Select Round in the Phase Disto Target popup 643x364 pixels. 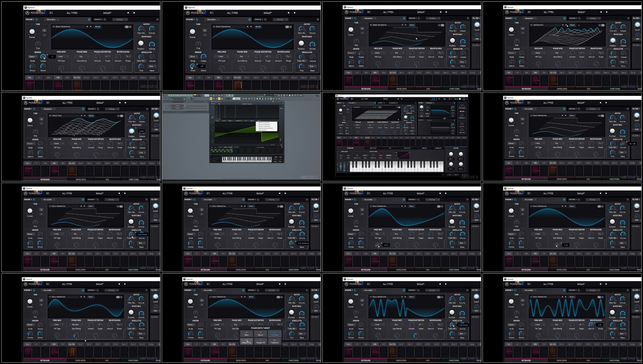coord(261,334)
